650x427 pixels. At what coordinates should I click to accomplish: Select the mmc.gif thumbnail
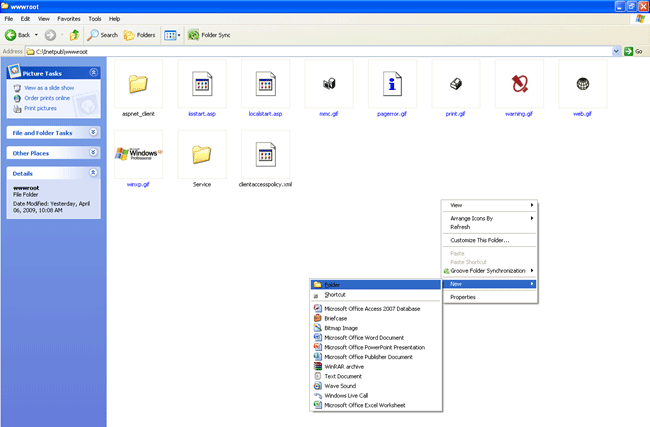pos(329,84)
